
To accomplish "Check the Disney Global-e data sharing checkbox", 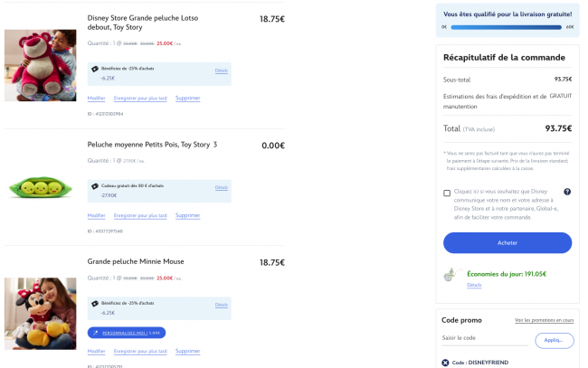I will (447, 193).
